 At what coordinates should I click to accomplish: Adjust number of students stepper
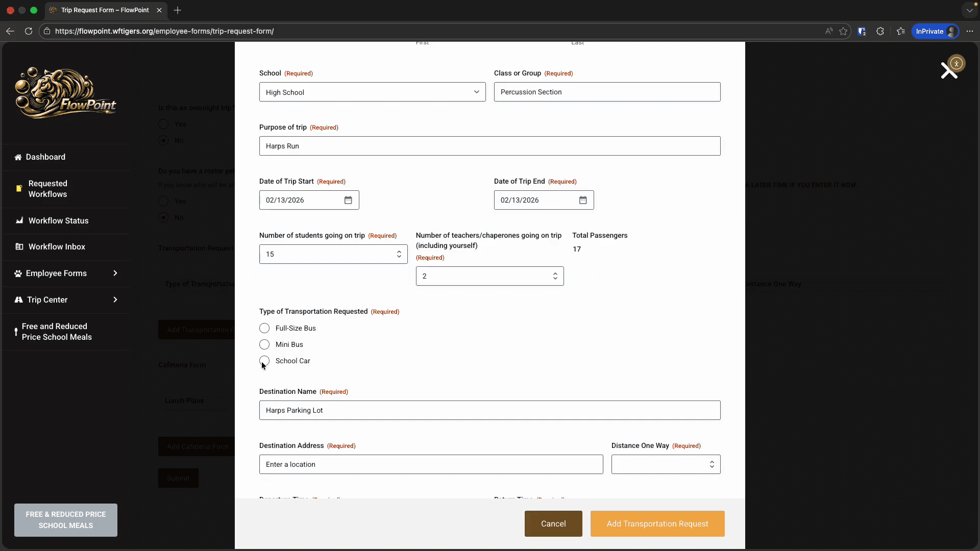399,254
